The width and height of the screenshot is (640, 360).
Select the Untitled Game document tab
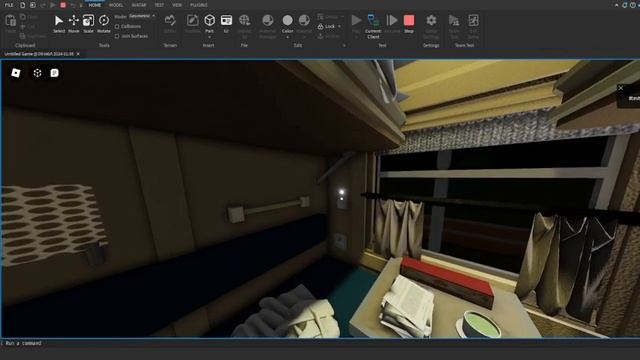pos(39,54)
